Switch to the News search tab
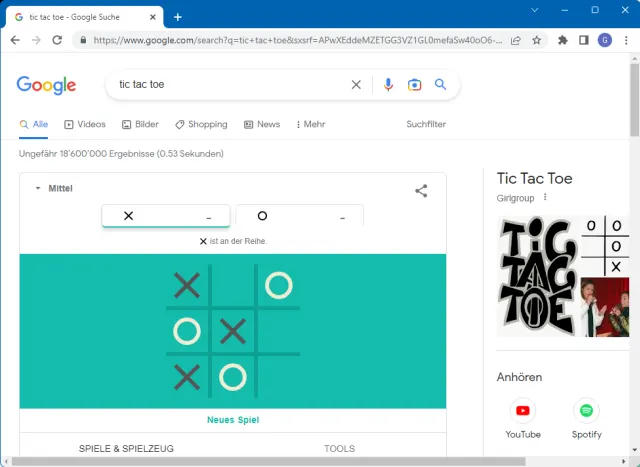640x467 pixels. pyautogui.click(x=262, y=124)
